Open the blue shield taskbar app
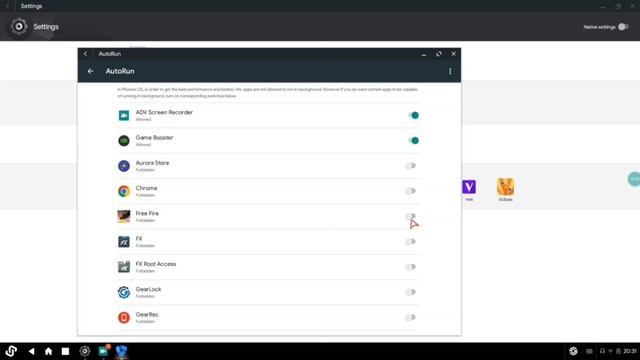 click(122, 351)
